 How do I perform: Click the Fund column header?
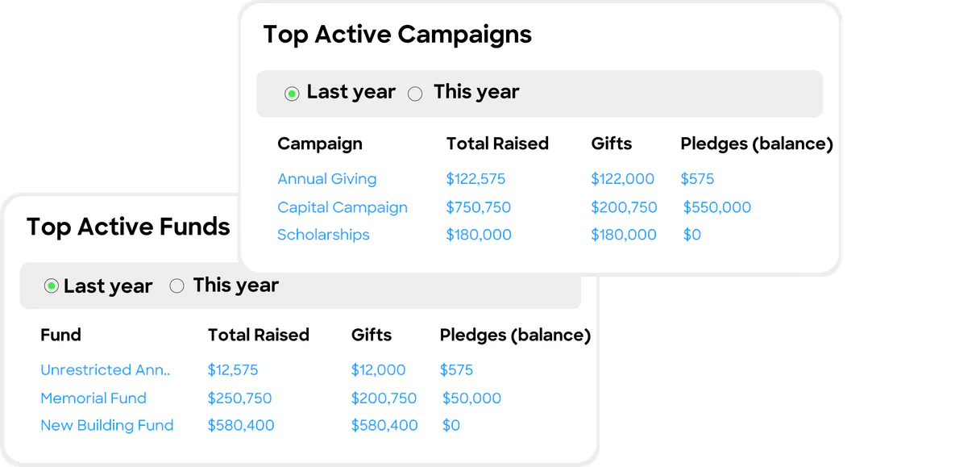click(60, 335)
